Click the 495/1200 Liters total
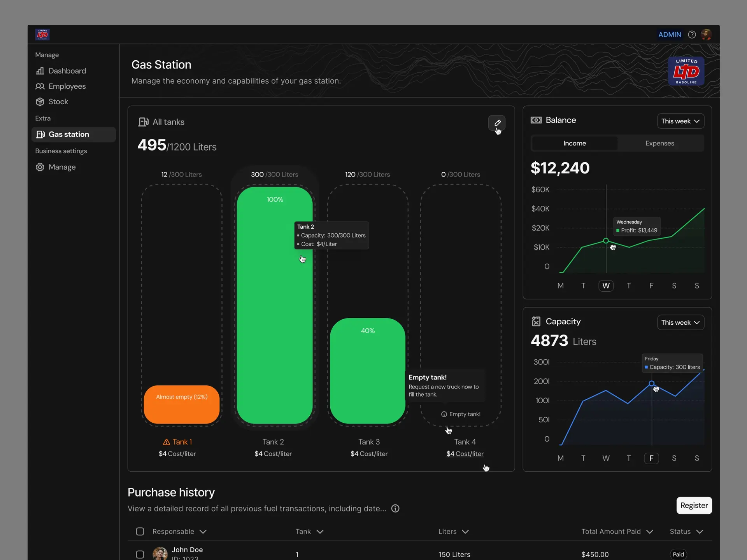The width and height of the screenshot is (747, 560). [x=177, y=145]
